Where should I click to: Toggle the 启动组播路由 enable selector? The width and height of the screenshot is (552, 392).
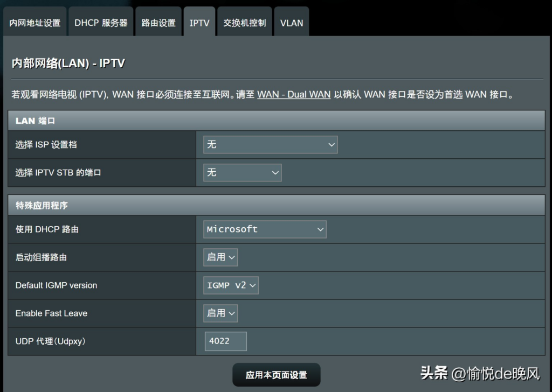pyautogui.click(x=220, y=257)
